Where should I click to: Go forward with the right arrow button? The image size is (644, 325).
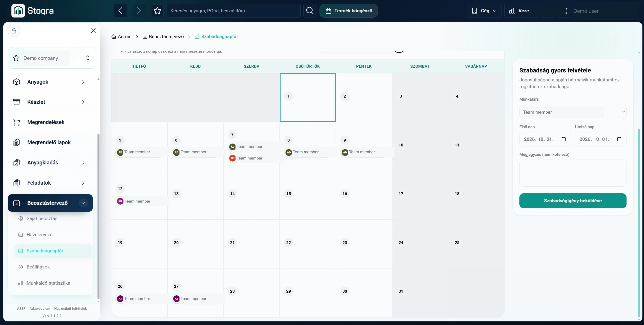point(139,11)
